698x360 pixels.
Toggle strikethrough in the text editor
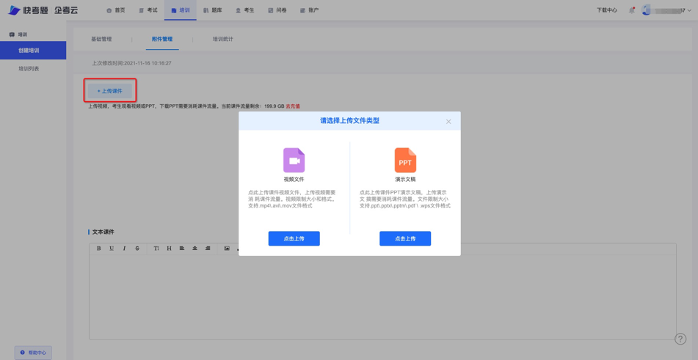pyautogui.click(x=137, y=248)
